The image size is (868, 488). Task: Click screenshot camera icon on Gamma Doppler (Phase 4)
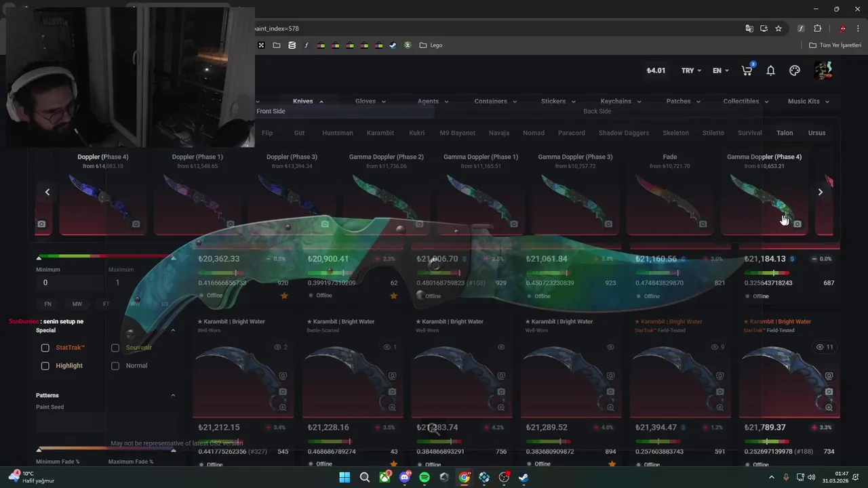tap(797, 224)
